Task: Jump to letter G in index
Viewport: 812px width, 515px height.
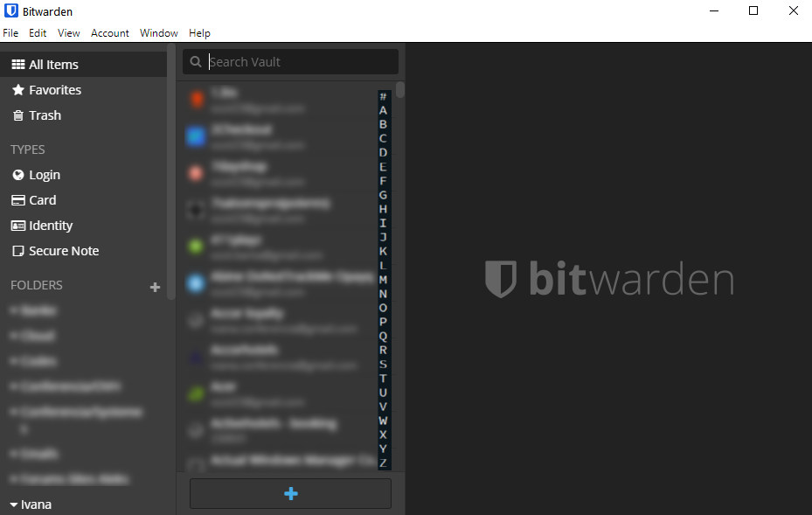Action: tap(383, 195)
